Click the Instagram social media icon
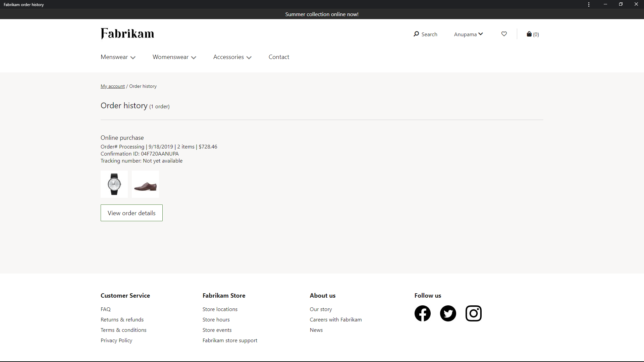Screen dimensions: 644x362 (473, 313)
